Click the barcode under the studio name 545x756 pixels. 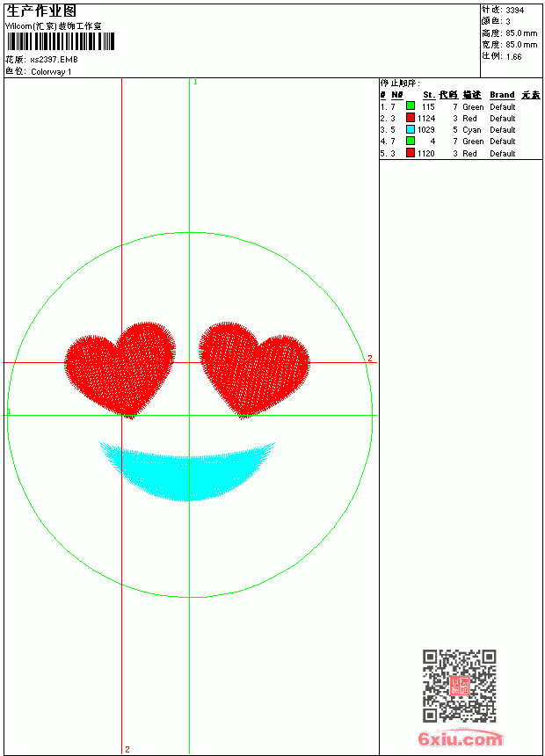pos(61,41)
